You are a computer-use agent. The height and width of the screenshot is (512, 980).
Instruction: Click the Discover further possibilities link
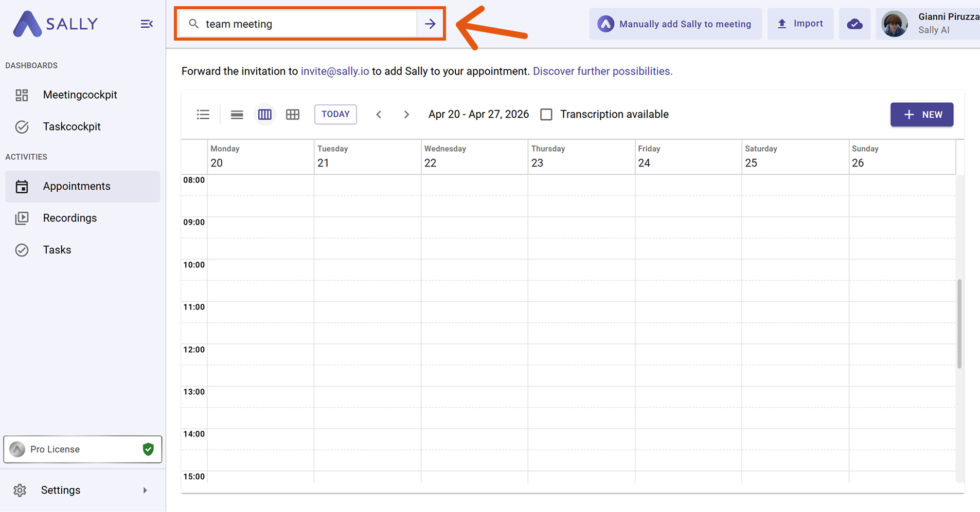tap(602, 71)
